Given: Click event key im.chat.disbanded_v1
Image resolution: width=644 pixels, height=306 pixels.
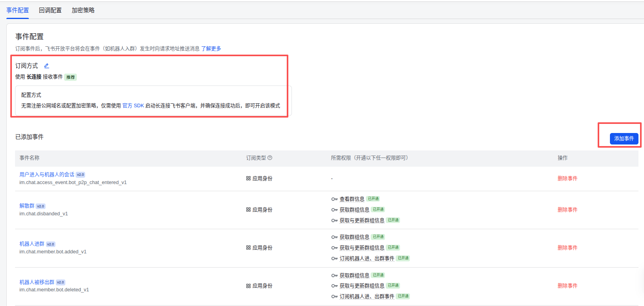Looking at the screenshot, I should pos(44,214).
